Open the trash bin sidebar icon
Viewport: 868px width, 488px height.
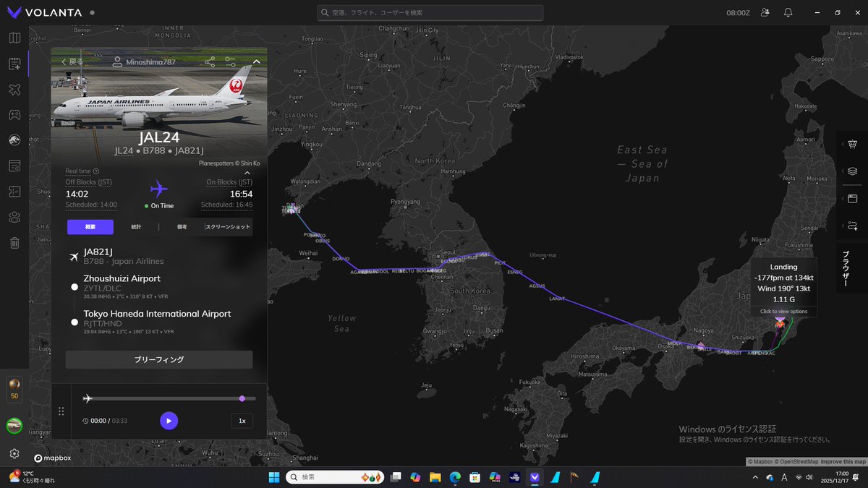pyautogui.click(x=14, y=242)
